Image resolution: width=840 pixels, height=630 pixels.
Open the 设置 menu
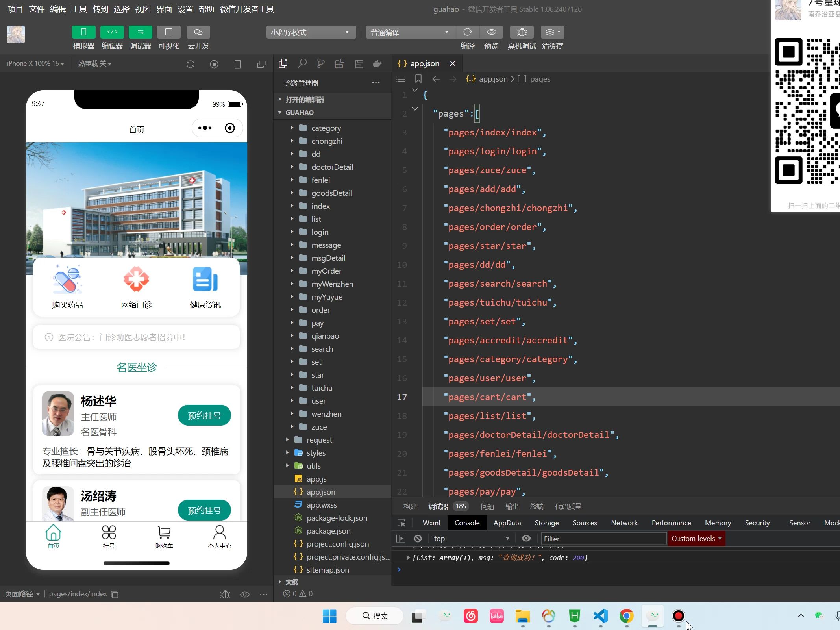185,9
